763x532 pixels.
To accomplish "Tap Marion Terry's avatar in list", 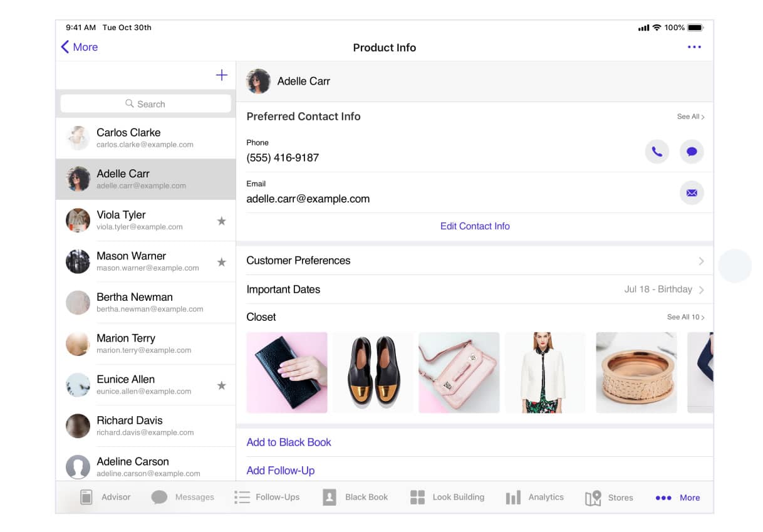I will pos(78,344).
